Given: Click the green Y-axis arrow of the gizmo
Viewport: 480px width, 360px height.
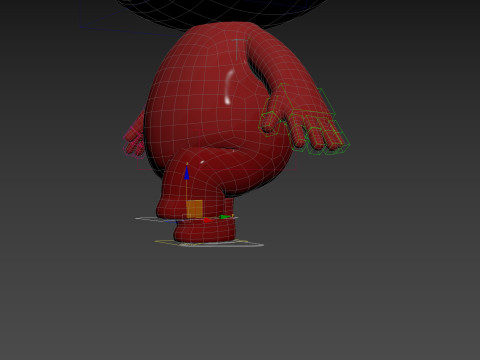Looking at the screenshot, I should click(x=225, y=217).
